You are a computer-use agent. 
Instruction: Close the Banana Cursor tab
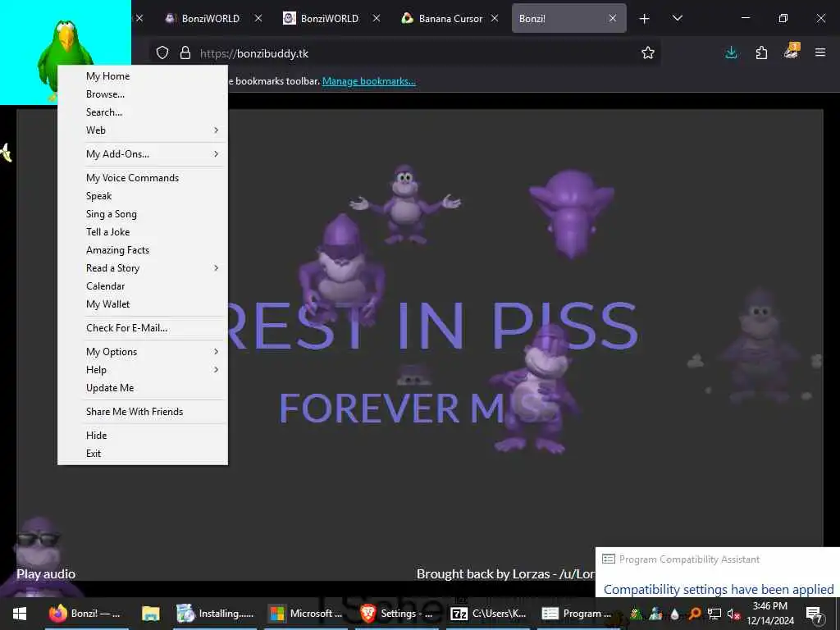[495, 18]
